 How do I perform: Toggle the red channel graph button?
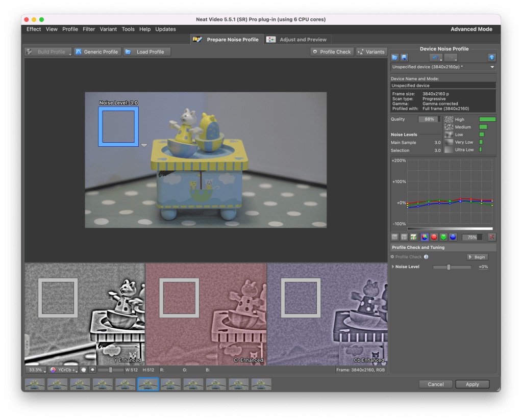point(434,237)
